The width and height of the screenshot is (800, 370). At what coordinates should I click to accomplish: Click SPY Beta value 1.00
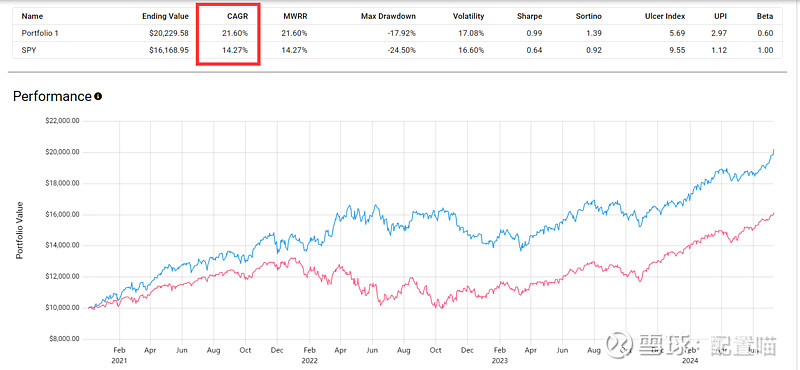[x=766, y=50]
